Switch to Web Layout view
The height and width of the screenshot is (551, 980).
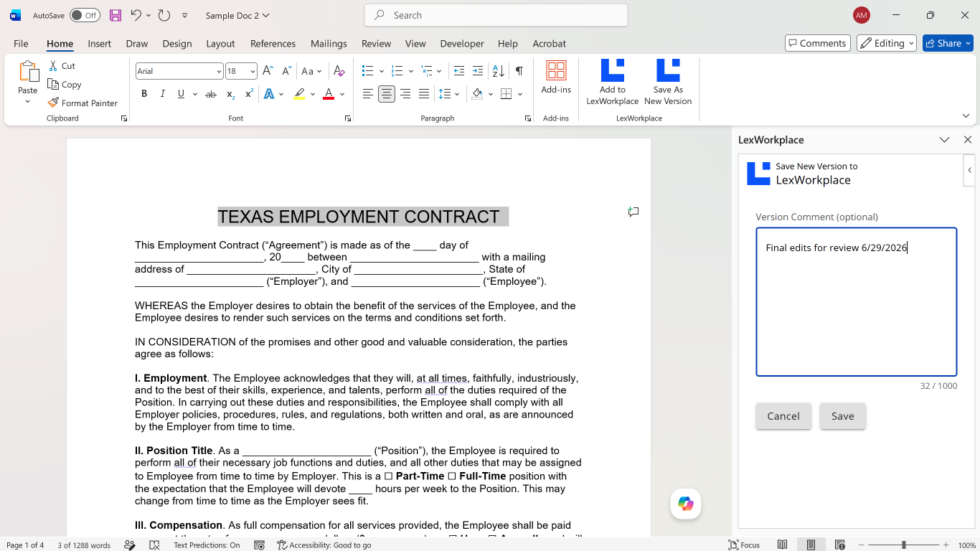[839, 545]
